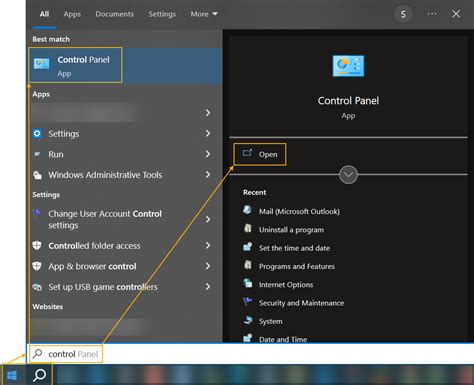The width and height of the screenshot is (474, 385).
Task: Click Controlled folder access shield icon
Action: tap(37, 246)
